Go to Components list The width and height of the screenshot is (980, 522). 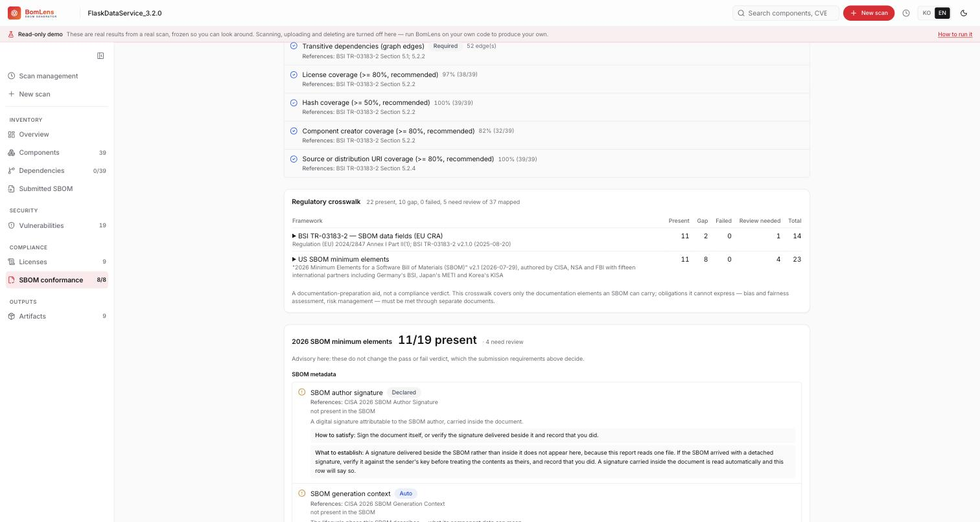[x=57, y=152]
